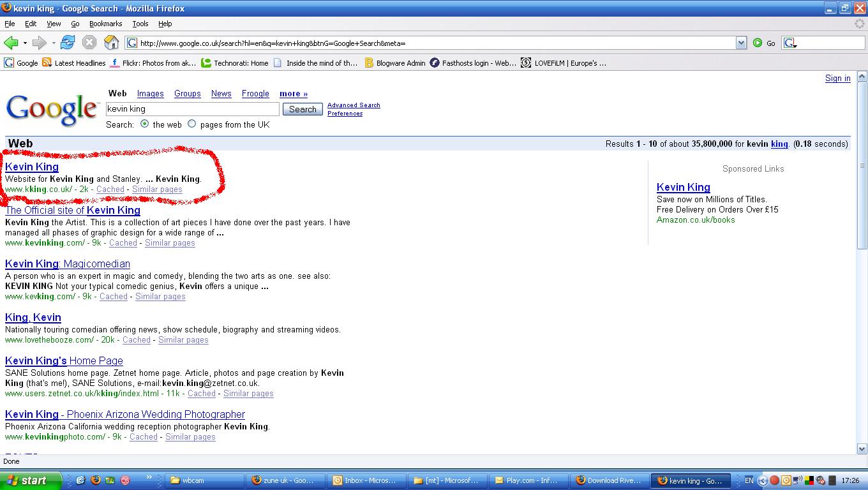Click the Sign in link

(x=837, y=78)
